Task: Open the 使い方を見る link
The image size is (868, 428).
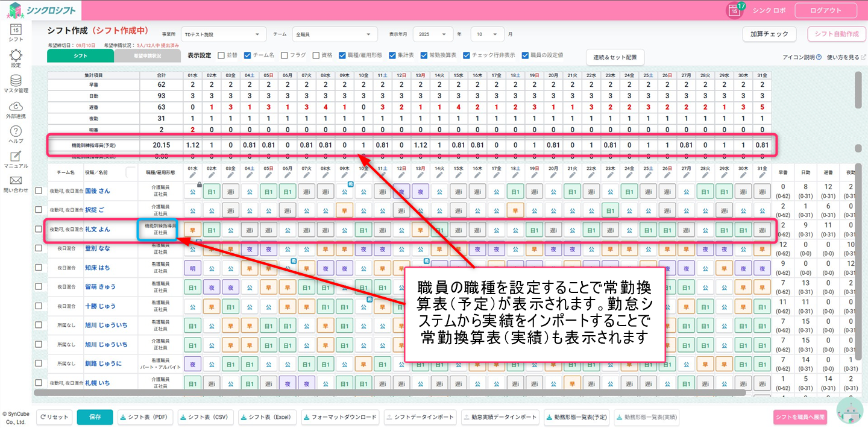Action: (x=846, y=57)
